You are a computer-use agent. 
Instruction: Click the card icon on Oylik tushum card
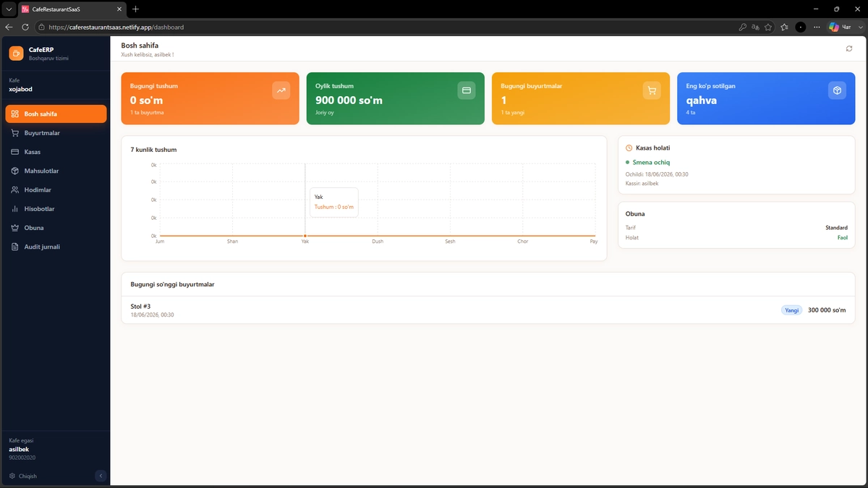pyautogui.click(x=467, y=90)
